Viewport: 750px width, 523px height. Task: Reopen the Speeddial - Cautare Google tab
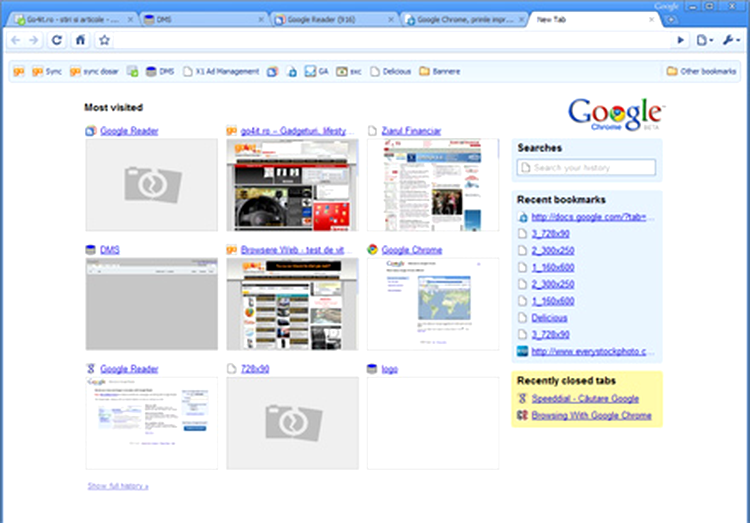585,399
